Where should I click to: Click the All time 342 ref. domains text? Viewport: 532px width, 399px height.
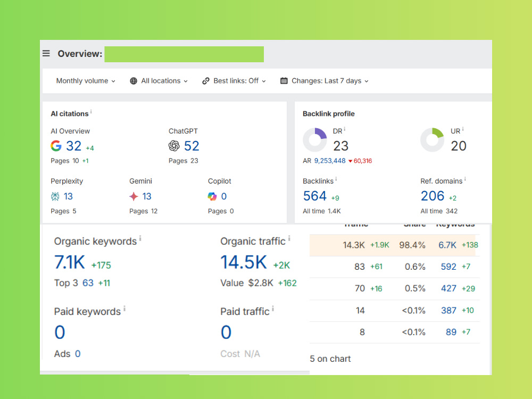(x=439, y=211)
